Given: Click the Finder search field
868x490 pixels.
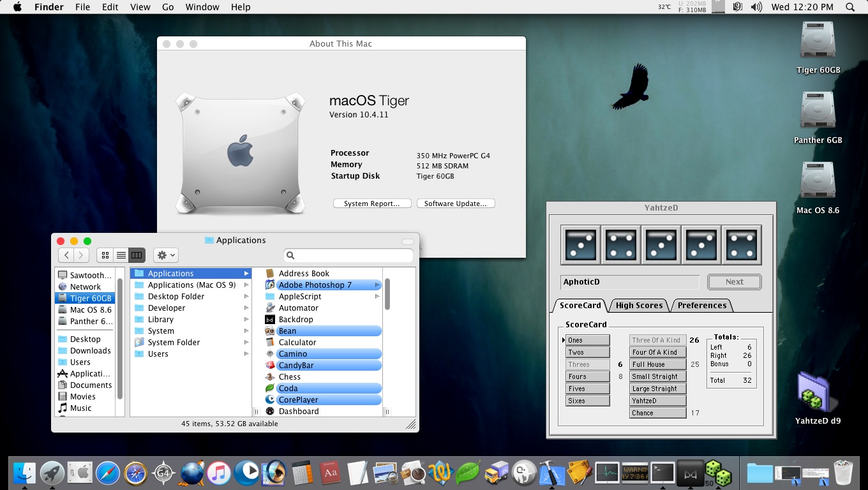Looking at the screenshot, I should (x=348, y=255).
